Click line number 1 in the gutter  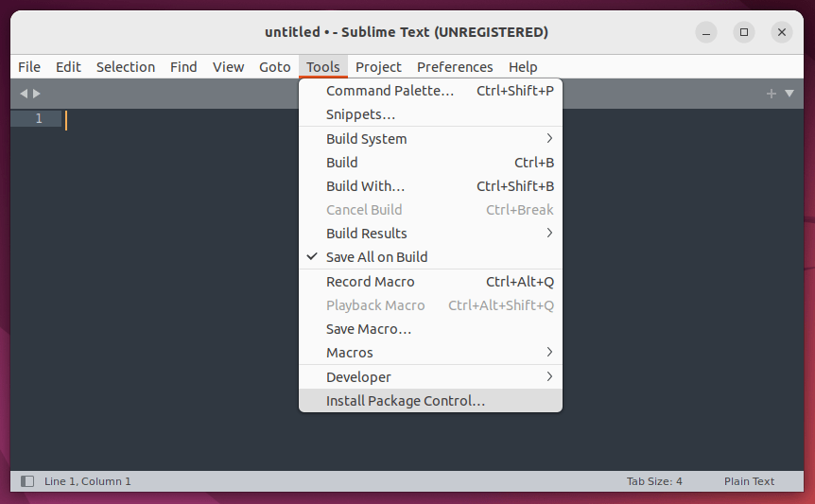(x=39, y=118)
